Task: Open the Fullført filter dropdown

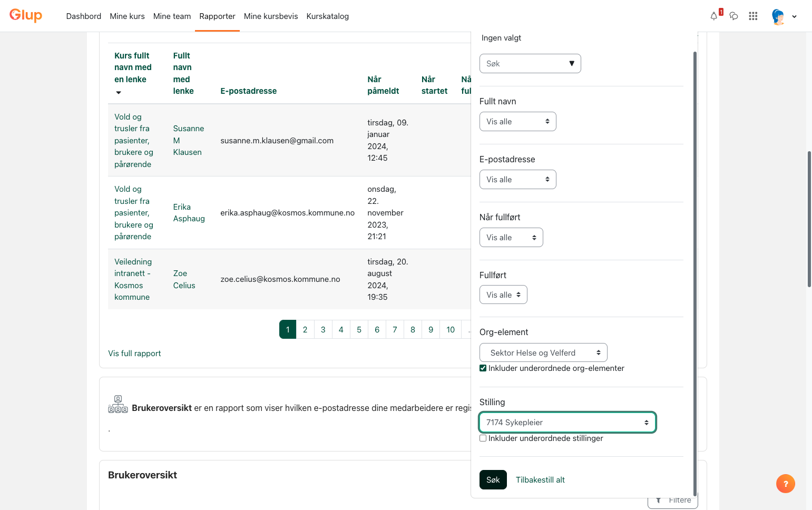Action: click(503, 295)
